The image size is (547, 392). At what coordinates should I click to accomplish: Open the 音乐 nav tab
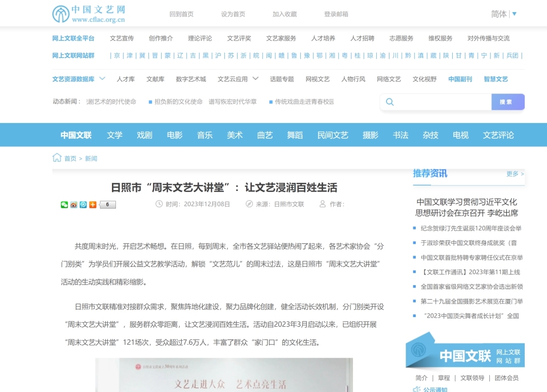coord(205,135)
